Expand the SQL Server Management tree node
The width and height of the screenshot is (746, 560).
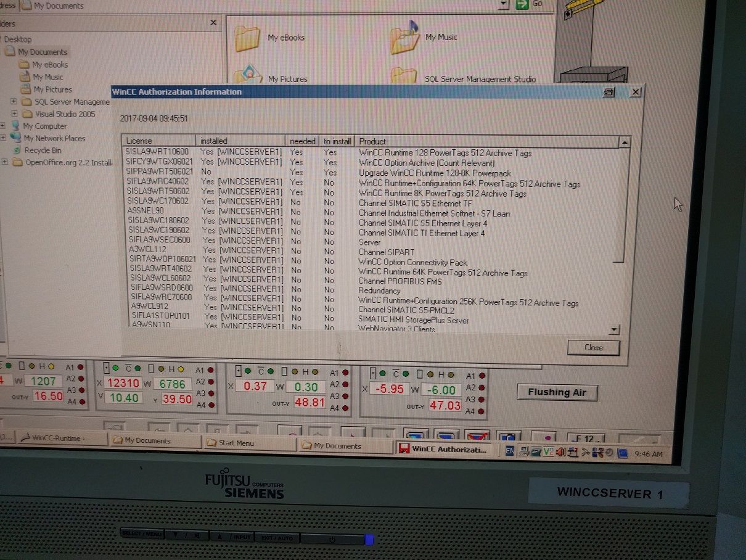click(x=14, y=101)
